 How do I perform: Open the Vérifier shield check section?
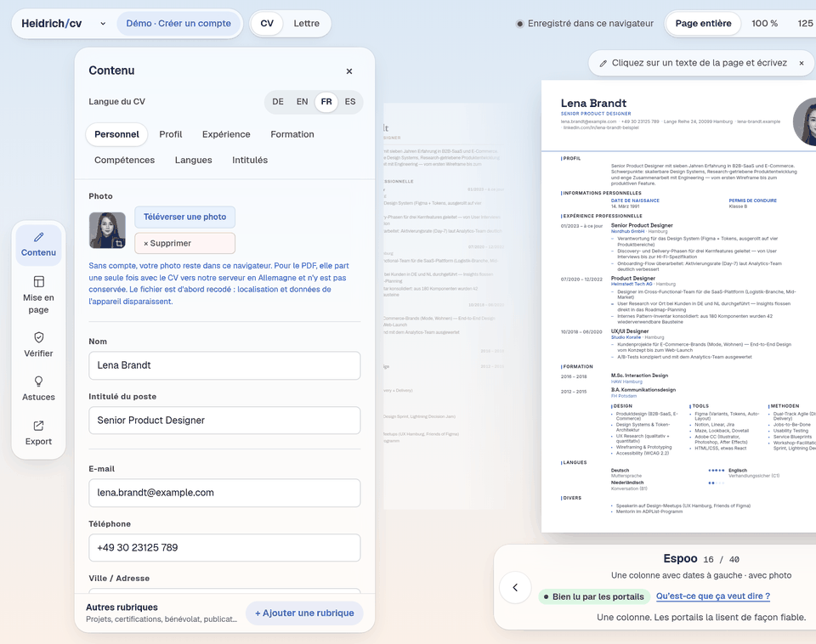[38, 345]
